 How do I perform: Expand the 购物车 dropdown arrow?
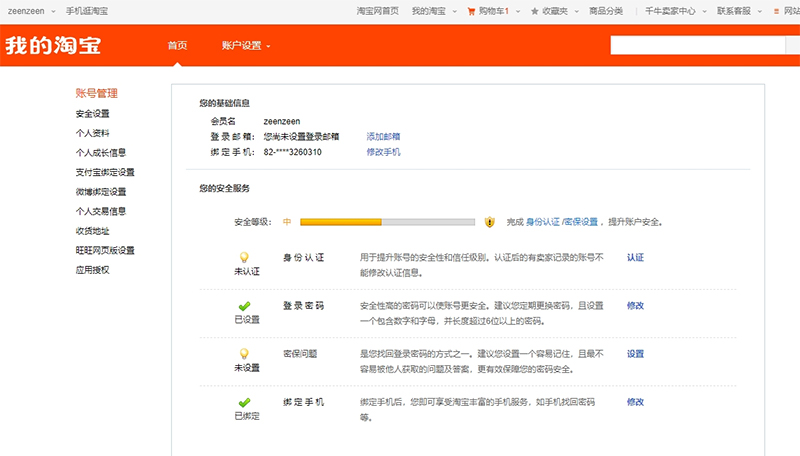(x=518, y=11)
